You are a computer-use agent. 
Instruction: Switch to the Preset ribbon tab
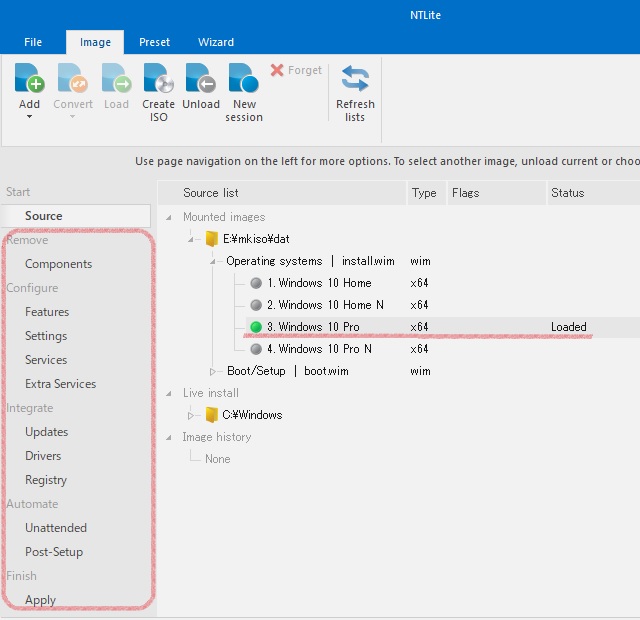coord(154,42)
